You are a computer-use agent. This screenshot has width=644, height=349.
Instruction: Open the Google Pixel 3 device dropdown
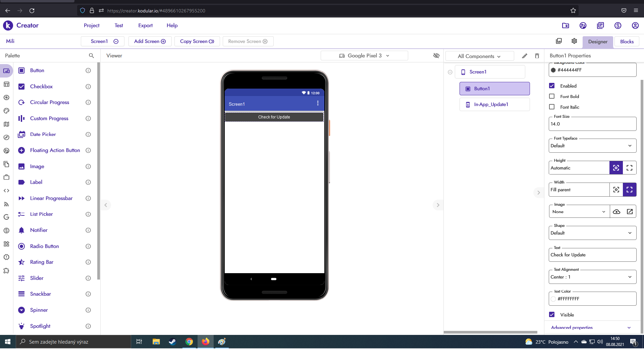click(x=364, y=56)
